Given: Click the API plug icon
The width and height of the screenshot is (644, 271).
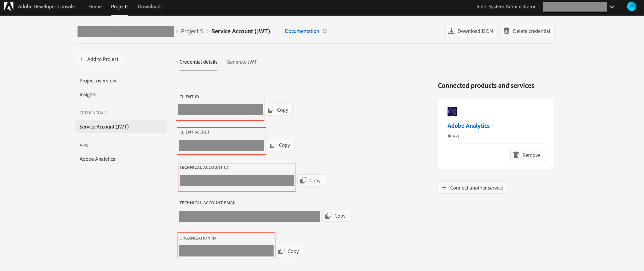Looking at the screenshot, I should point(449,136).
